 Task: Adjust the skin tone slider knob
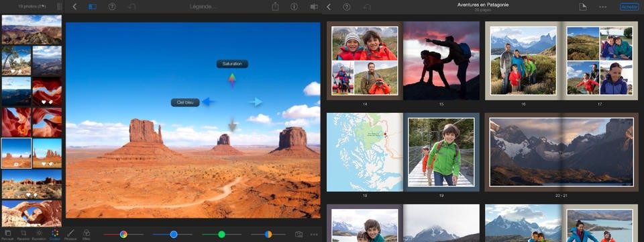click(268, 234)
